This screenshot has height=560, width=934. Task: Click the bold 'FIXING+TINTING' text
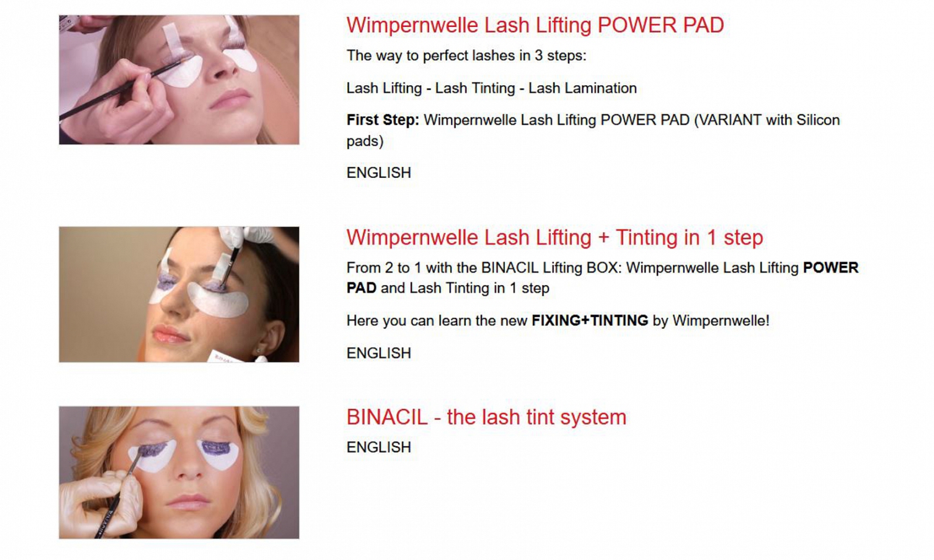[590, 320]
